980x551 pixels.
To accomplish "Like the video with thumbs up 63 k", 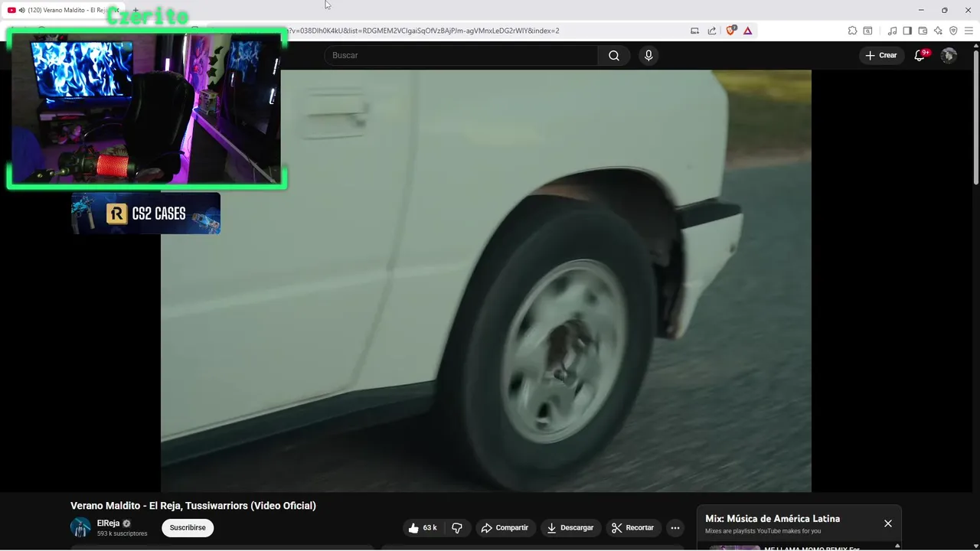I will click(423, 528).
